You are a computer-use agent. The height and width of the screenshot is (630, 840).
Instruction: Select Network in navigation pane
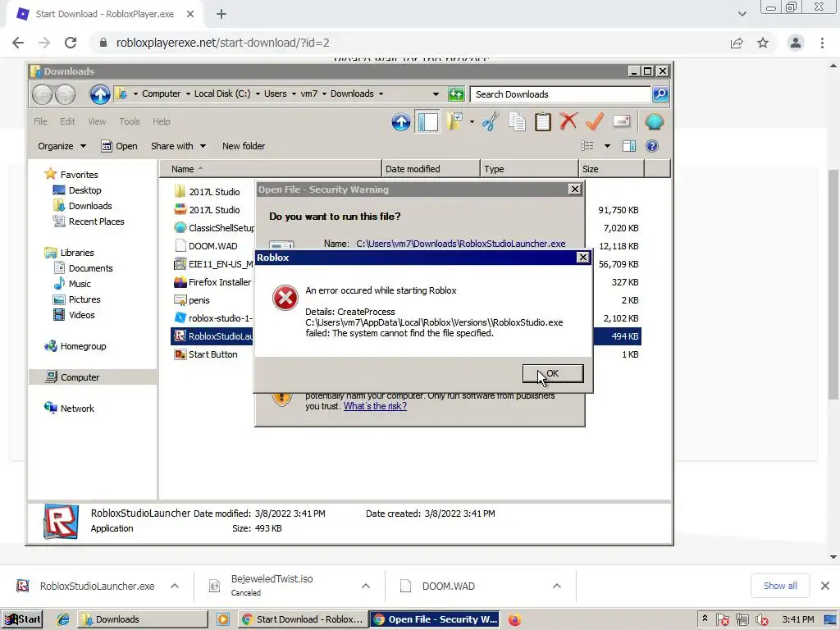click(x=69, y=409)
